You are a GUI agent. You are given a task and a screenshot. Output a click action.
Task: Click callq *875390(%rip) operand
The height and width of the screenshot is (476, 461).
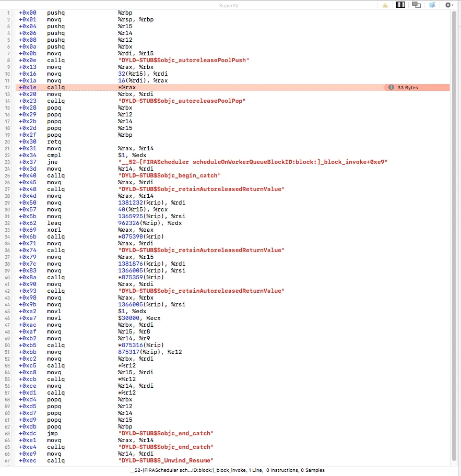pyautogui.click(x=140, y=236)
